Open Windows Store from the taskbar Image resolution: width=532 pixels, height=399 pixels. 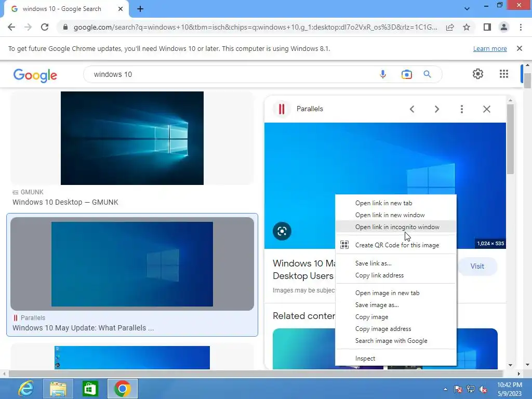point(90,389)
